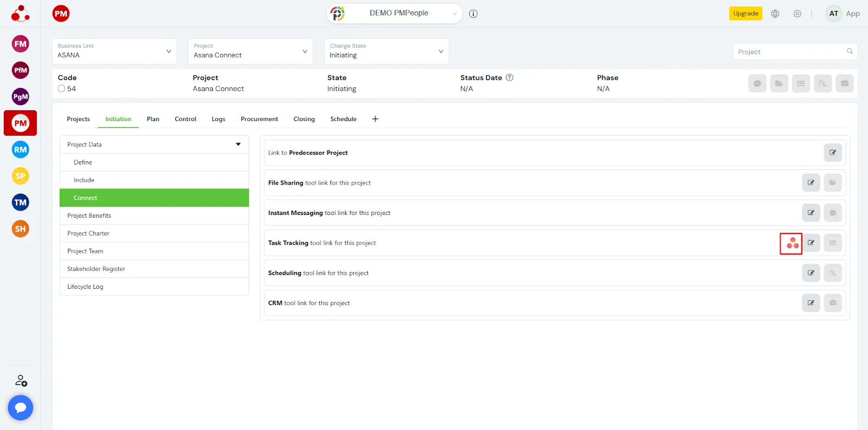Screen dimensions: 868x430
Task: Click the language globe icon
Action: coord(775,14)
